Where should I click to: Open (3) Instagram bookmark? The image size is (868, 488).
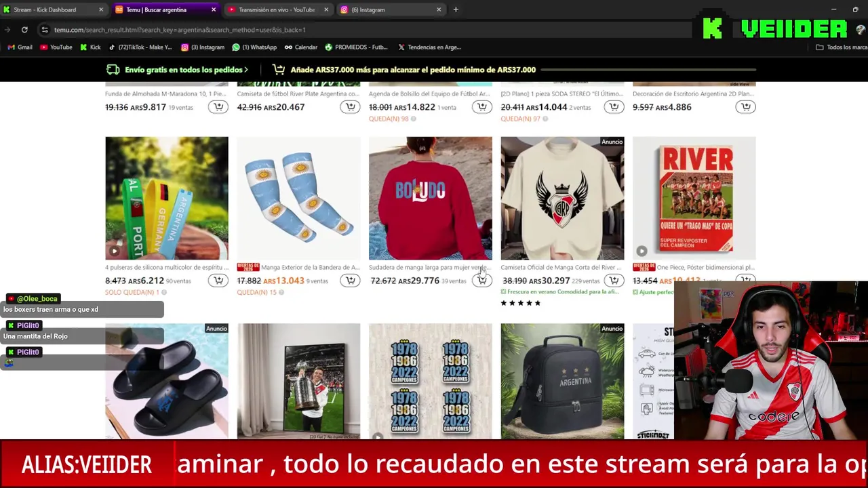pos(203,47)
